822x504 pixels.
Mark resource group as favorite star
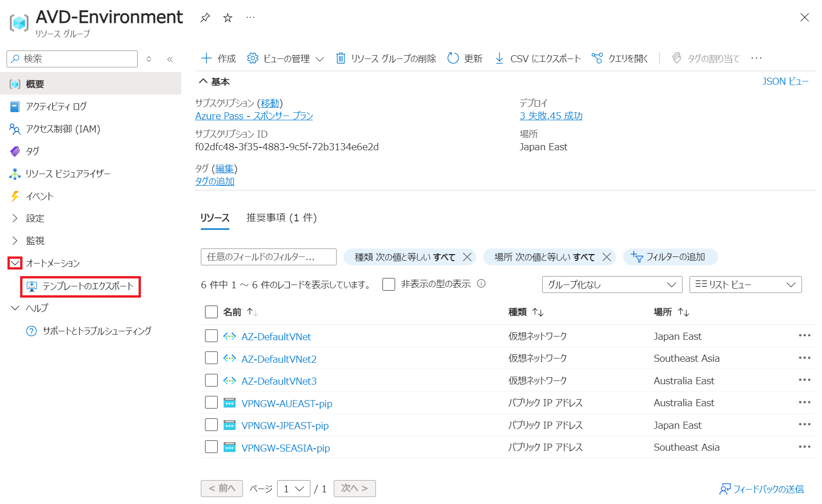[x=228, y=18]
